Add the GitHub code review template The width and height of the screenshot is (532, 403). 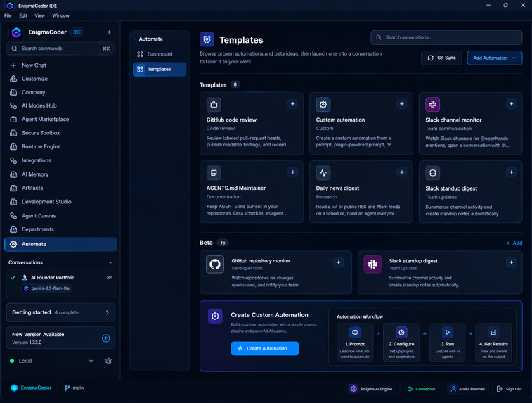click(292, 104)
